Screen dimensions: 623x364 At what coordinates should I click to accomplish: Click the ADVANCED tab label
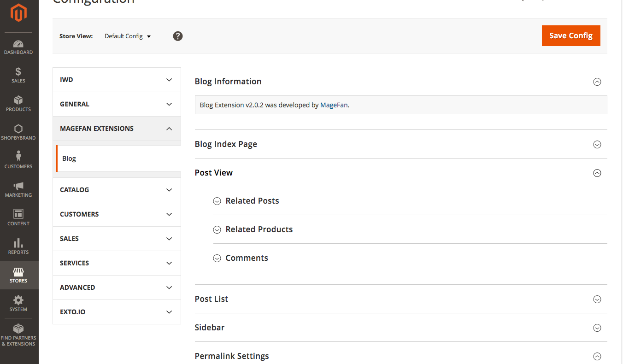(x=77, y=288)
